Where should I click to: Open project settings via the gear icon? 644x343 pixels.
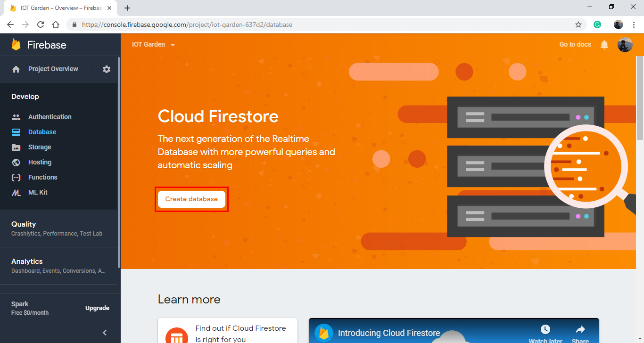[106, 69]
